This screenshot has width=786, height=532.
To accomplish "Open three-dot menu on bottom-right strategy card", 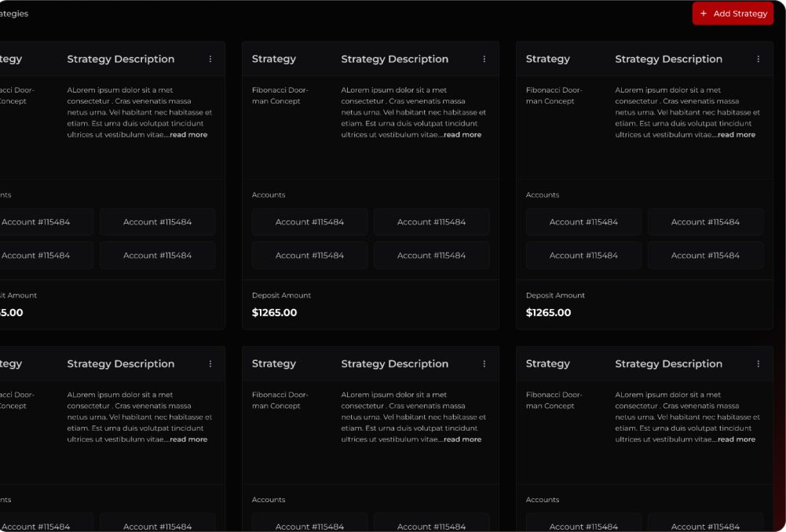I will [x=758, y=363].
